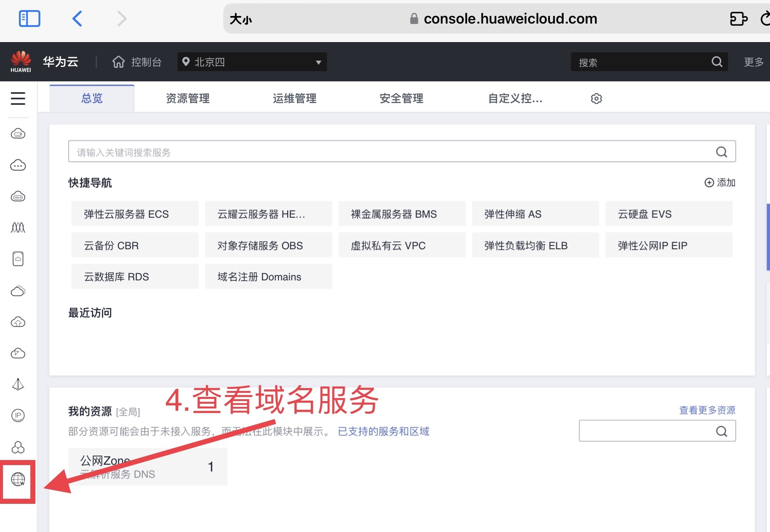This screenshot has width=770, height=532.
Task: Open the load balancer sidebar icon
Action: (18, 384)
